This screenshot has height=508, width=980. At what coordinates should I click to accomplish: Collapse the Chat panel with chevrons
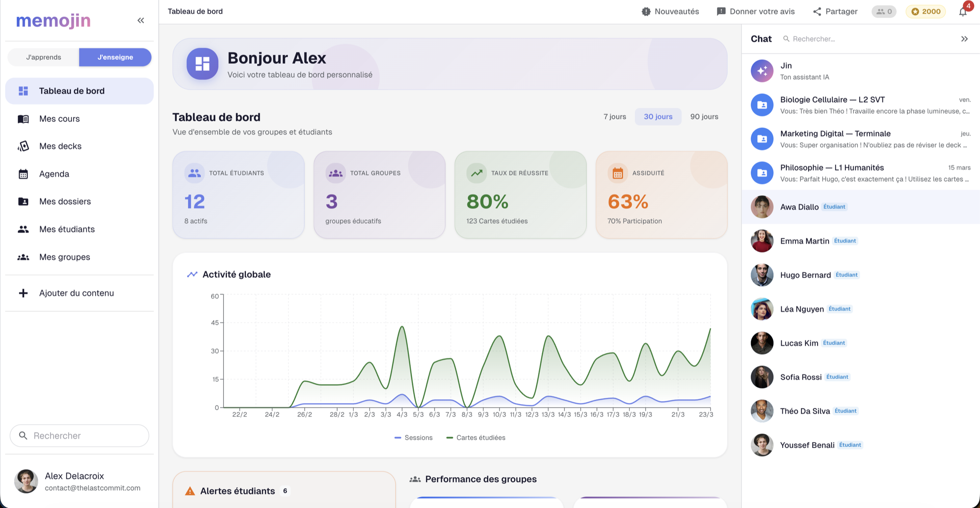[964, 39]
